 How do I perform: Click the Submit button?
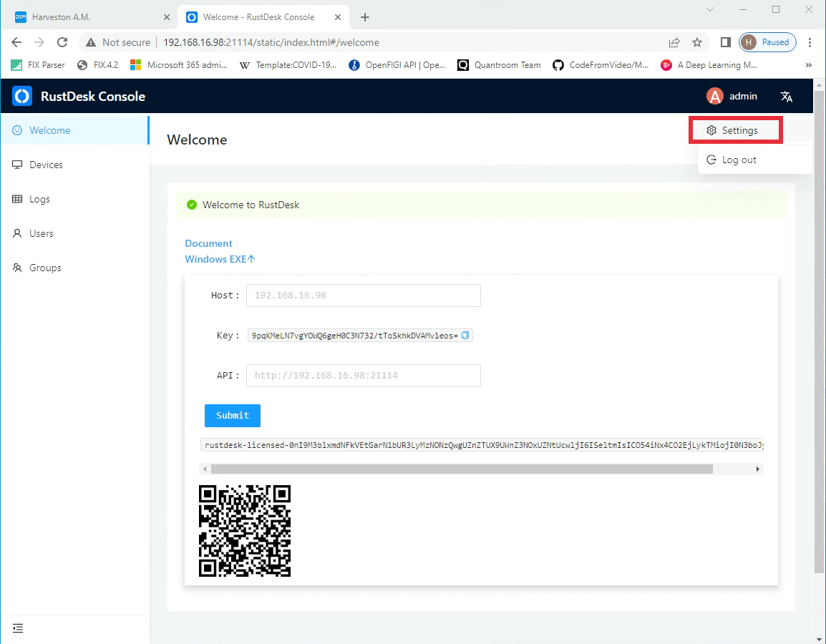click(233, 416)
